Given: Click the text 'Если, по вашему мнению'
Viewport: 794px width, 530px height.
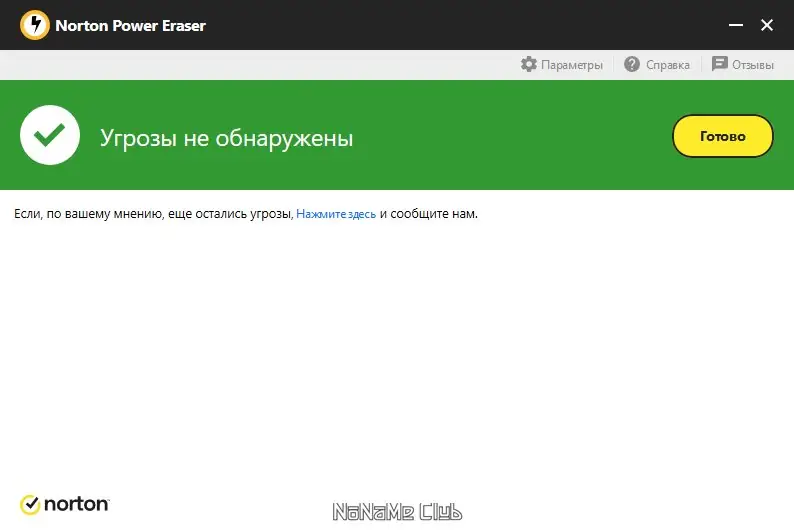Looking at the screenshot, I should coord(89,214).
